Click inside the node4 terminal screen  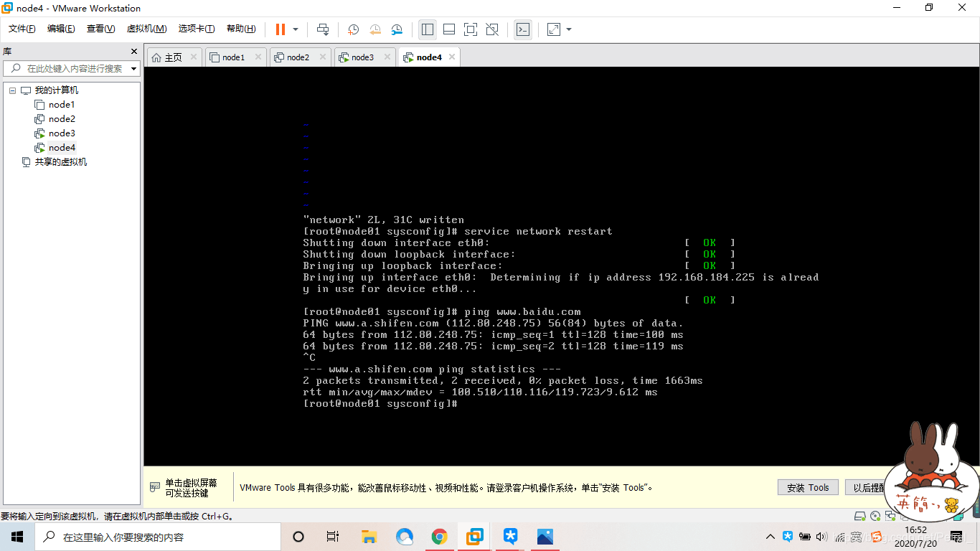pos(562,266)
